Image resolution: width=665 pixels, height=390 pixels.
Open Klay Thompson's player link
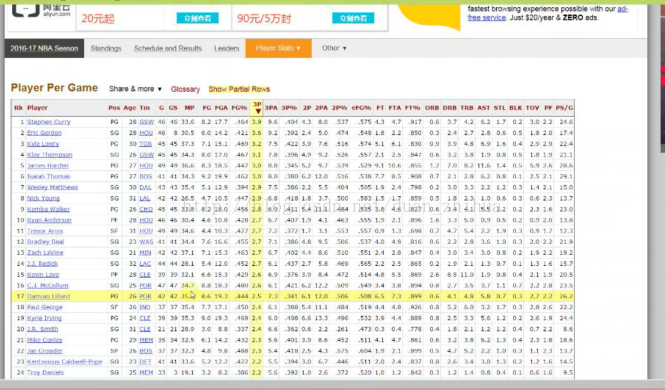[50, 155]
